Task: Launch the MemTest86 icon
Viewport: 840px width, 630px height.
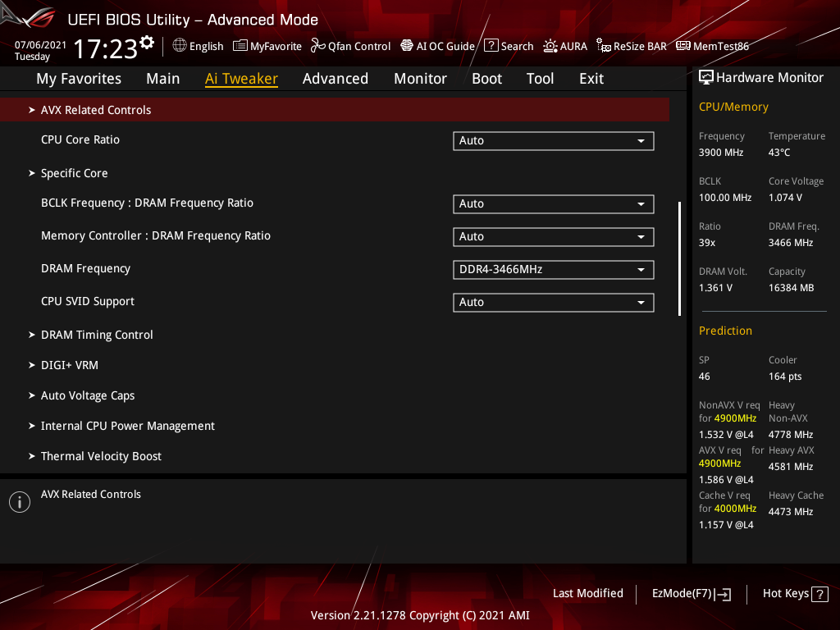Action: pos(683,46)
